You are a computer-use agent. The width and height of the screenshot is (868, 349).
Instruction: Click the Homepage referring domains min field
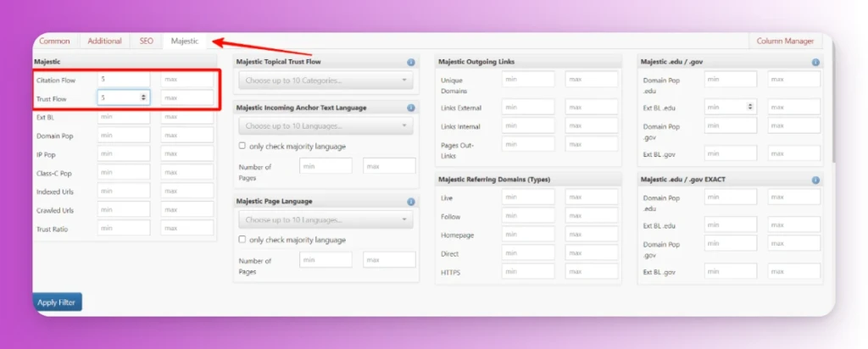pyautogui.click(x=528, y=234)
